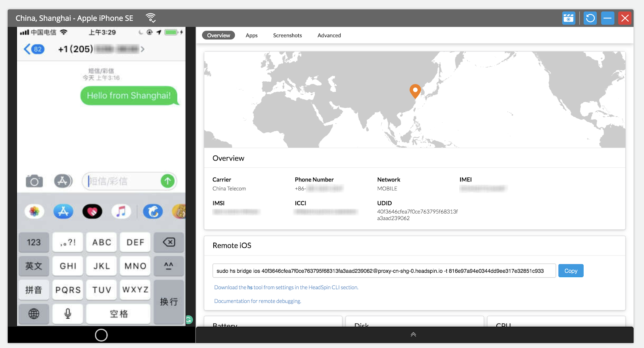
Task: Tap the DEF key
Action: tap(135, 242)
